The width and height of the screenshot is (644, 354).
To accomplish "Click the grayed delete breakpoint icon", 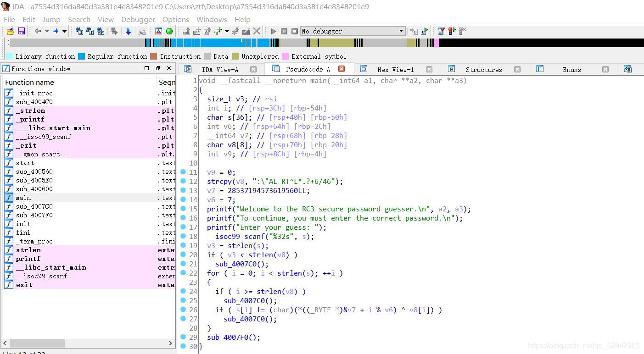I will tap(463, 31).
